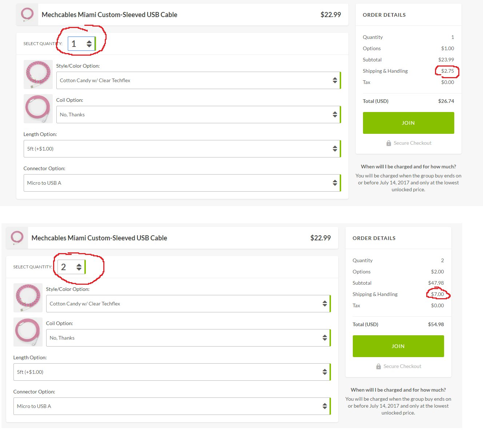Open the top Style/Color Option dropdown
Screen dimensions: 483x448
tap(198, 80)
